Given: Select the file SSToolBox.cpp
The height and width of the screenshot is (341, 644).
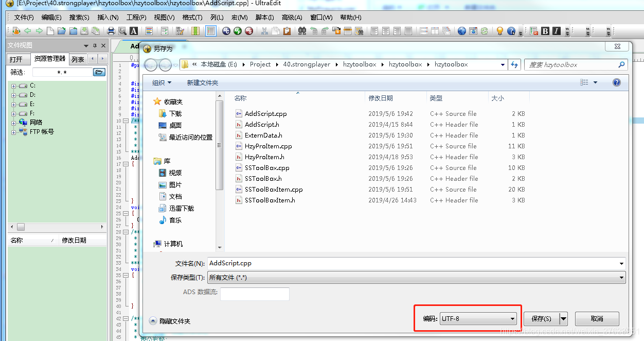Looking at the screenshot, I should (267, 168).
